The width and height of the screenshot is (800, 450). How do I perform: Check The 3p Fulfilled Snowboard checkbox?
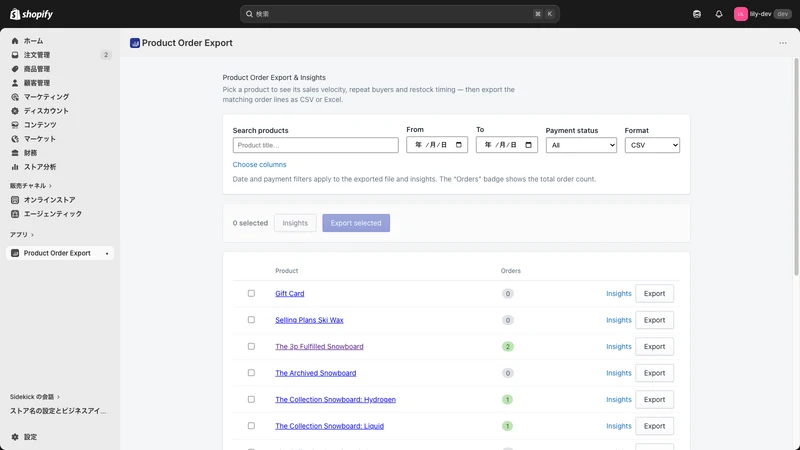click(x=251, y=346)
